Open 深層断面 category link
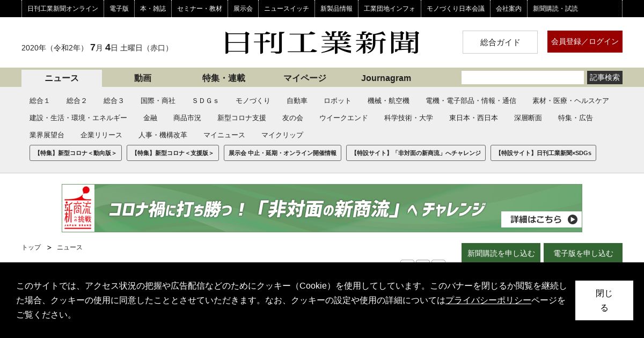This screenshot has width=644, height=338. pos(528,118)
